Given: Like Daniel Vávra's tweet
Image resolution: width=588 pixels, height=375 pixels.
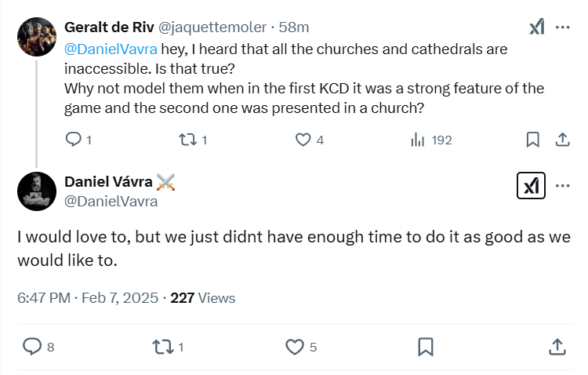Looking at the screenshot, I should tap(294, 346).
